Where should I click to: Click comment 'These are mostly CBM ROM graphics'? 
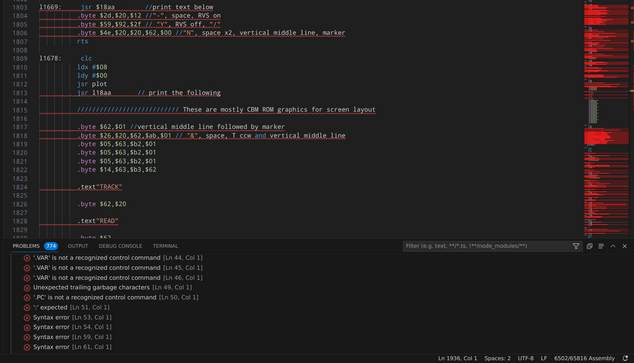pyautogui.click(x=279, y=110)
